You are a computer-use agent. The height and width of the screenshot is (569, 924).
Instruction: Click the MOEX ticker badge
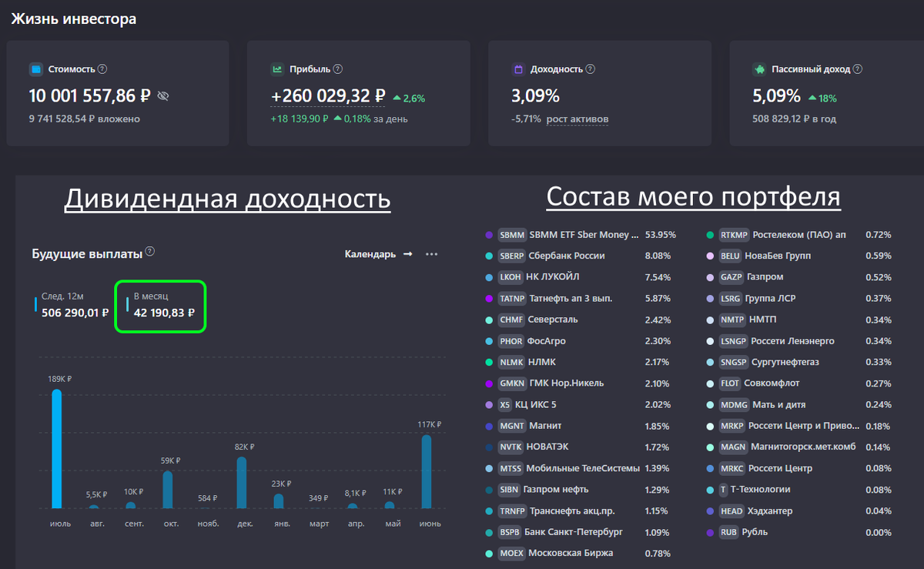point(512,554)
